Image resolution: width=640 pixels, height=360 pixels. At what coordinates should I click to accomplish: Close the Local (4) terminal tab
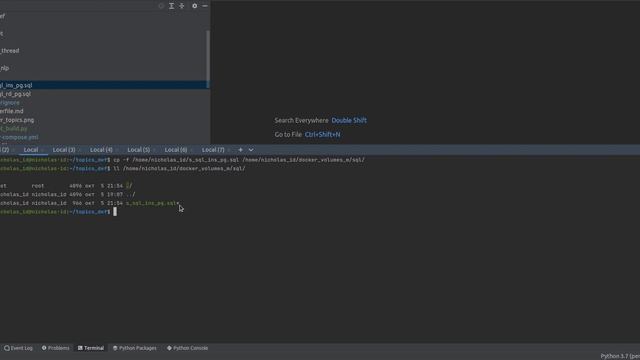[117, 150]
